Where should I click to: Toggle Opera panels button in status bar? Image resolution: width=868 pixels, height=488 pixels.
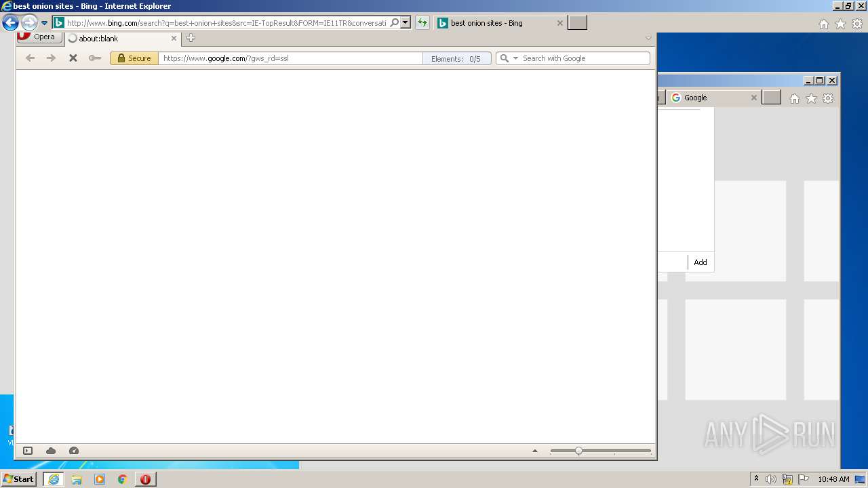[28, 451]
